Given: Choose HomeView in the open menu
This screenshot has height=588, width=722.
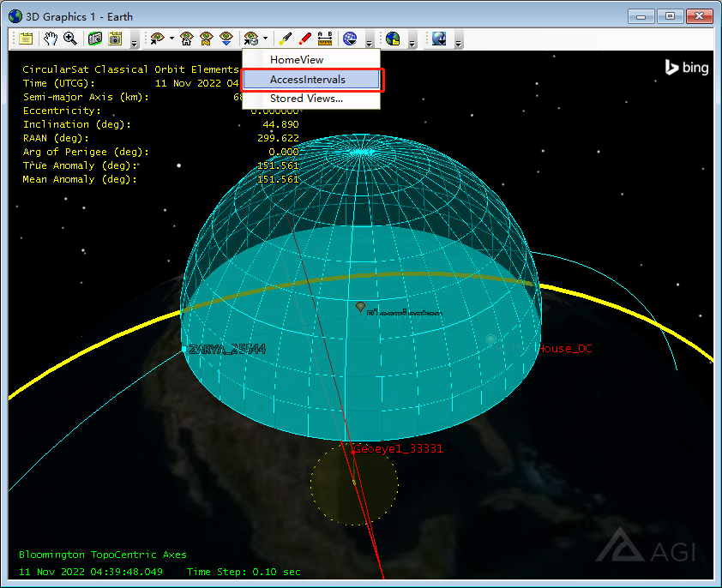Looking at the screenshot, I should click(x=310, y=60).
